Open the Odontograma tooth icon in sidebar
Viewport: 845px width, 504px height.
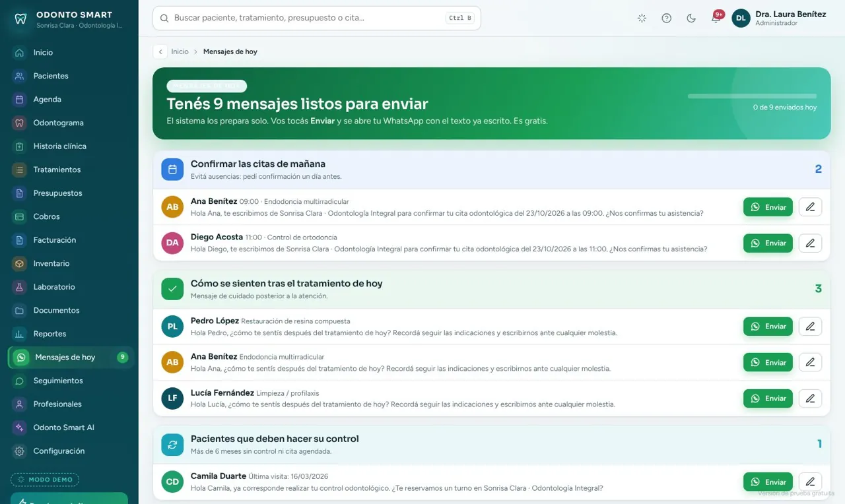coord(20,123)
